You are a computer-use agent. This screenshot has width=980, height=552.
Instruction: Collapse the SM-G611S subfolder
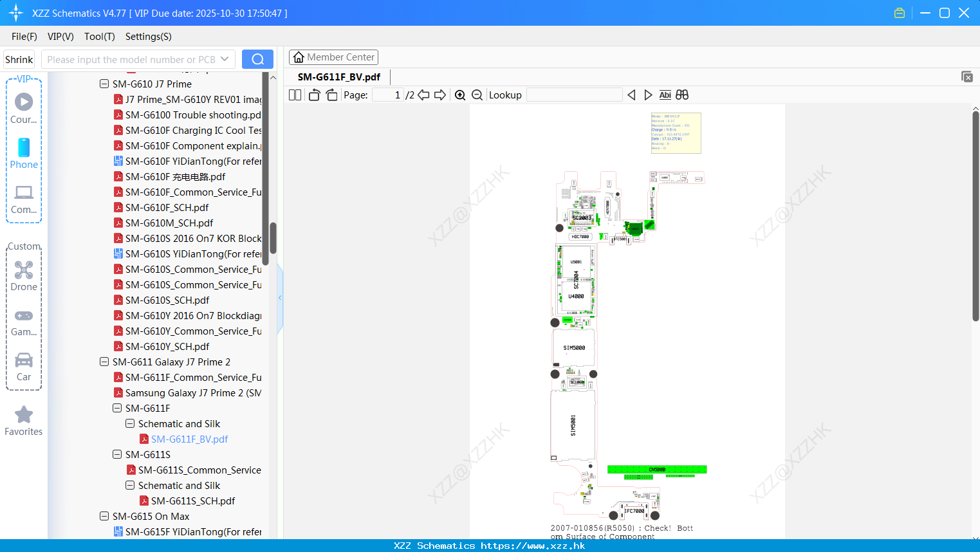coord(117,454)
